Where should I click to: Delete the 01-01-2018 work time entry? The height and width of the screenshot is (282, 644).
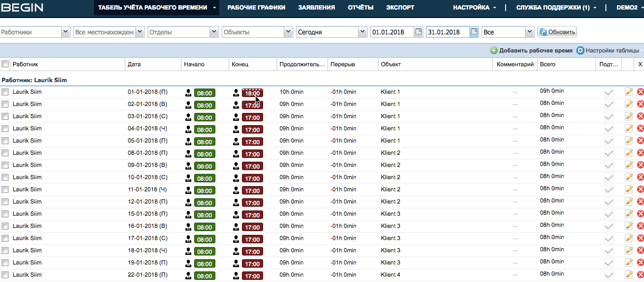(640, 92)
